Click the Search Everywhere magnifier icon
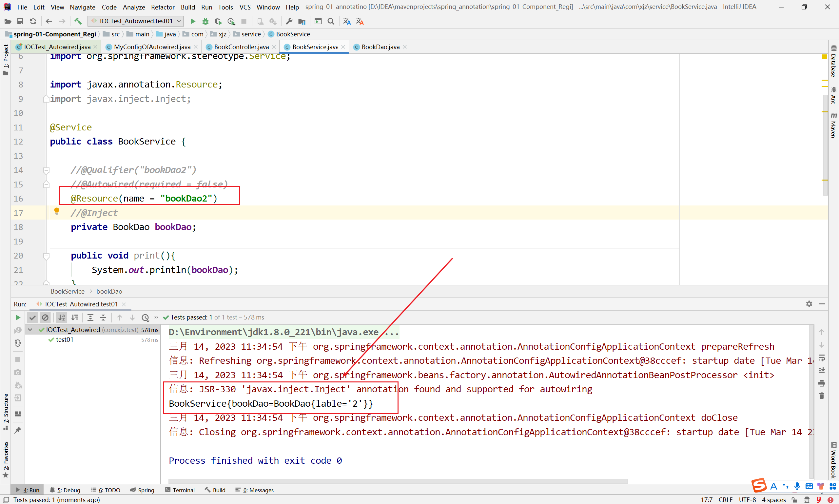The width and height of the screenshot is (839, 504). coord(331,21)
